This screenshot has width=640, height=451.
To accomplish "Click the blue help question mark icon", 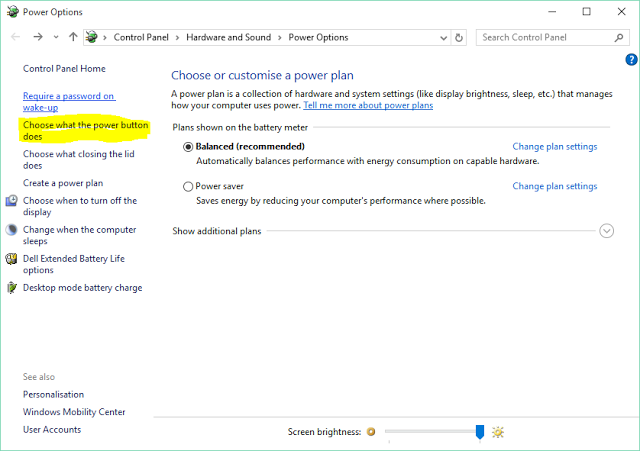I will click(x=631, y=60).
